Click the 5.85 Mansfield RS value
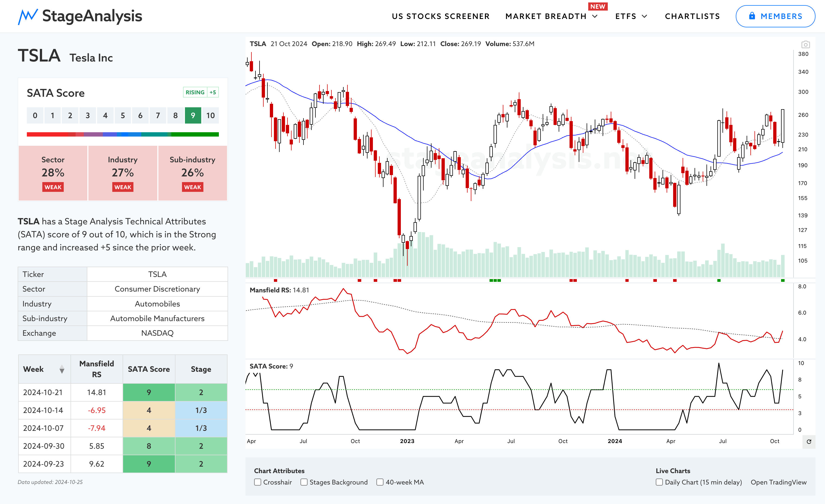 click(x=97, y=446)
